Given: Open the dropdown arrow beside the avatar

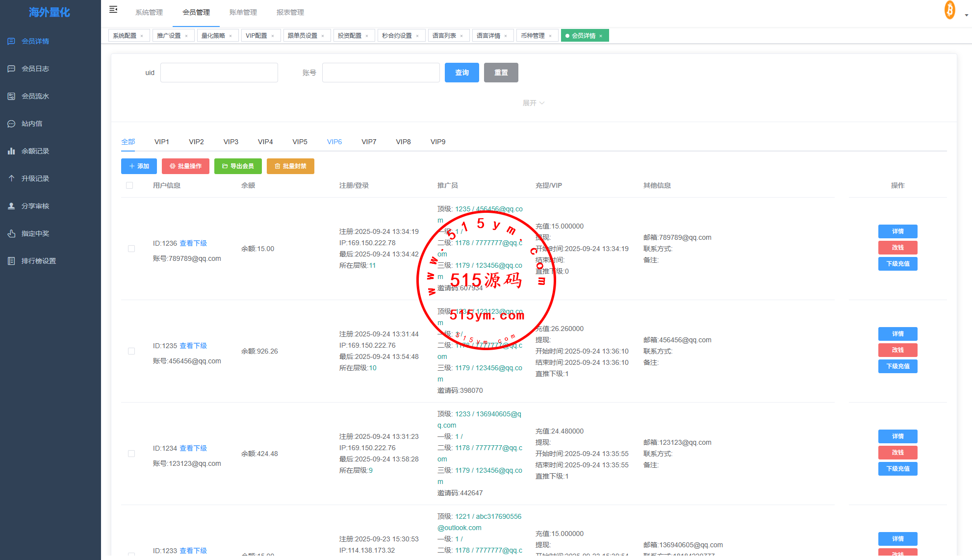Looking at the screenshot, I should 966,15.
